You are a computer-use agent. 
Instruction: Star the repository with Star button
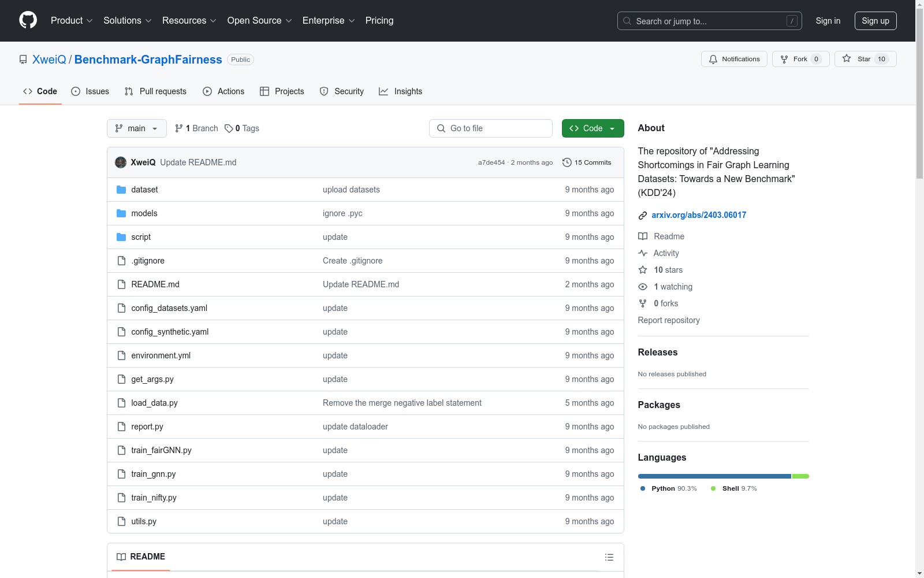[865, 59]
